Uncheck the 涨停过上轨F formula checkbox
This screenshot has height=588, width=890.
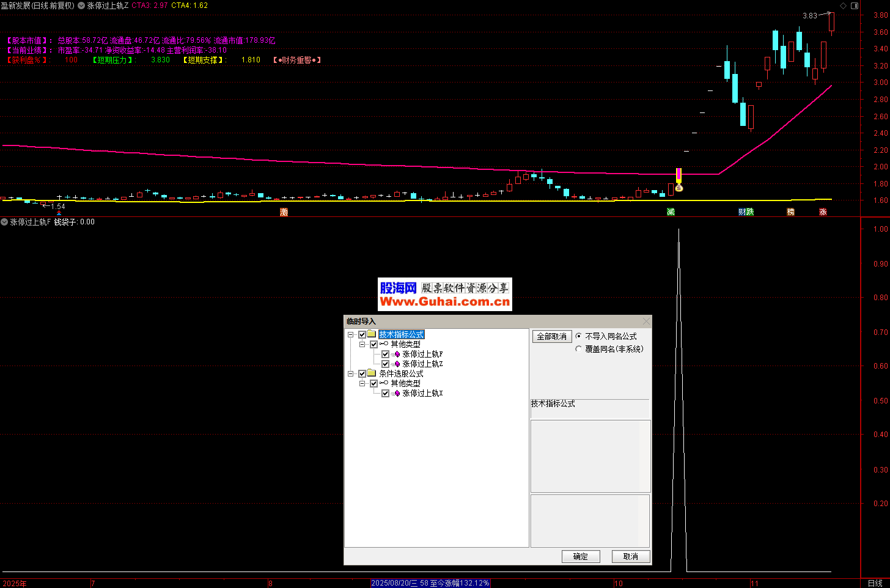click(385, 355)
